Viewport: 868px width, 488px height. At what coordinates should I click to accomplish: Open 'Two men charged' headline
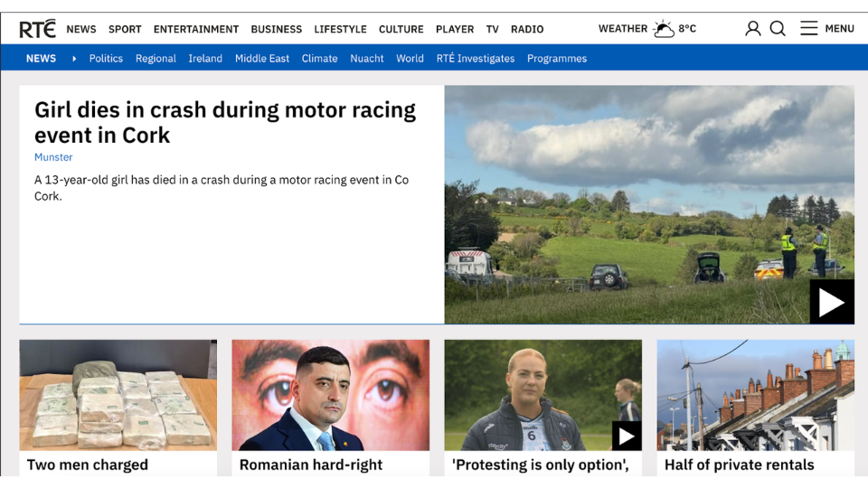(x=88, y=465)
